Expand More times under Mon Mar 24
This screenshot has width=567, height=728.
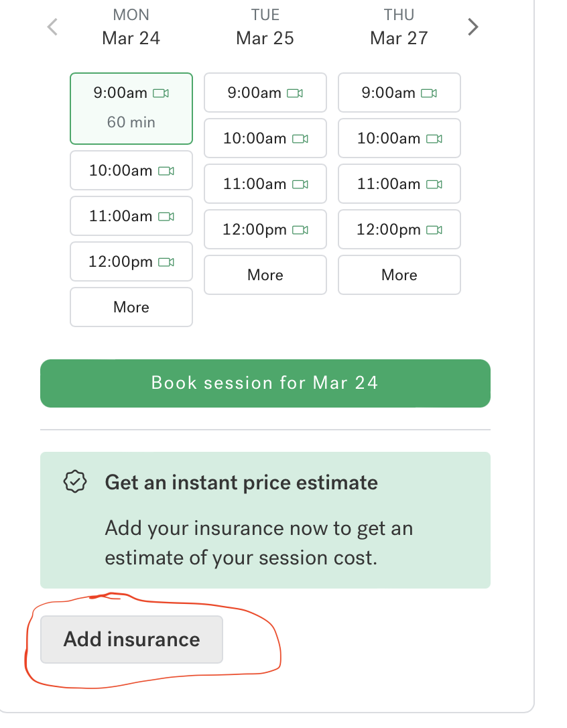click(131, 307)
